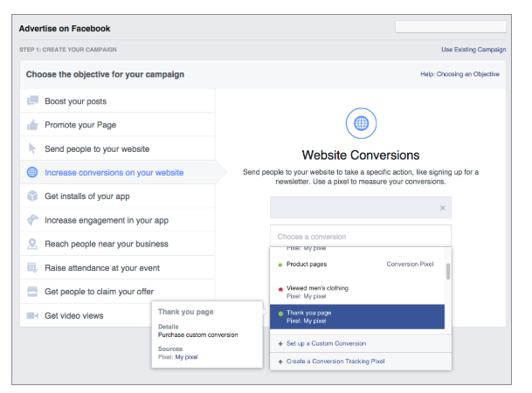Click the globe icon beside Increase conversions
Screen dimensions: 532x393
(x=32, y=172)
